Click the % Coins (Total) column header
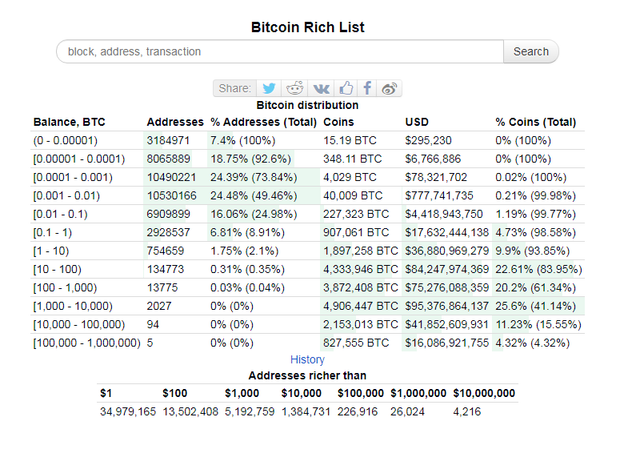 click(x=536, y=122)
